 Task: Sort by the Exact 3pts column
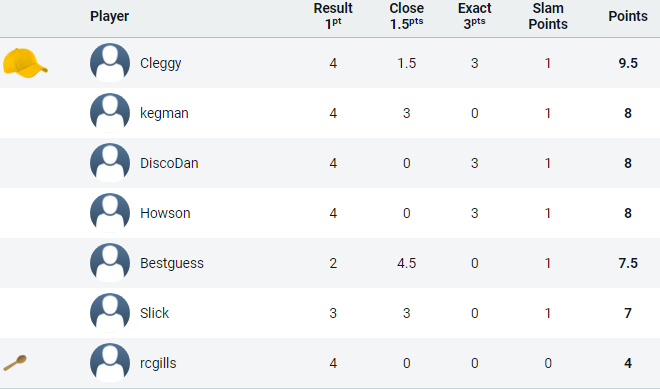[x=474, y=16]
